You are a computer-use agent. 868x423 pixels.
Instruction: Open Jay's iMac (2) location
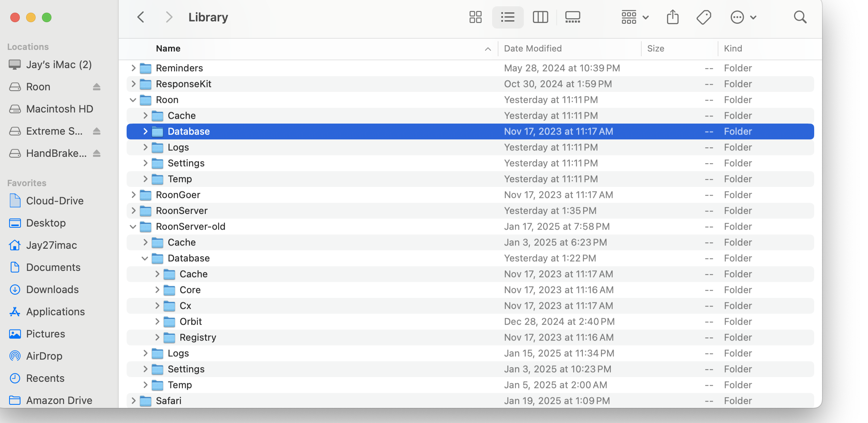pyautogui.click(x=51, y=65)
